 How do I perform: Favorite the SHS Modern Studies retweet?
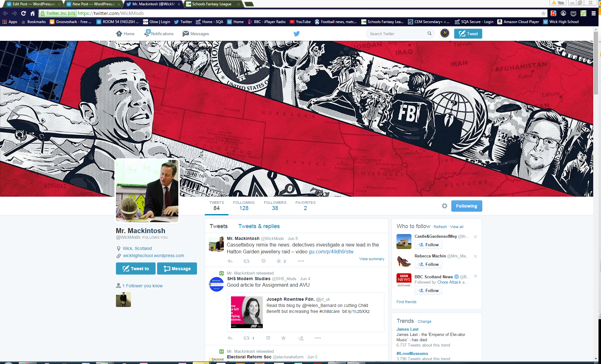[x=283, y=338]
